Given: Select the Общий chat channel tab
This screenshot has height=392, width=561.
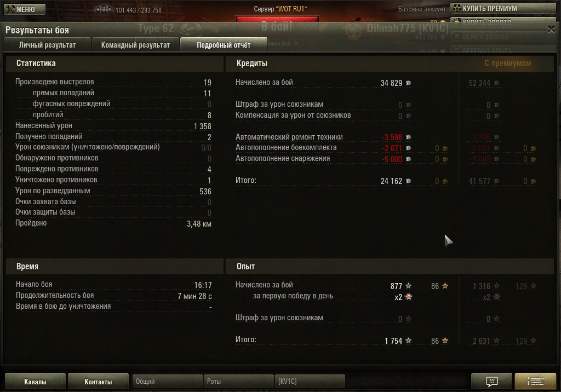Looking at the screenshot, I should point(167,381).
